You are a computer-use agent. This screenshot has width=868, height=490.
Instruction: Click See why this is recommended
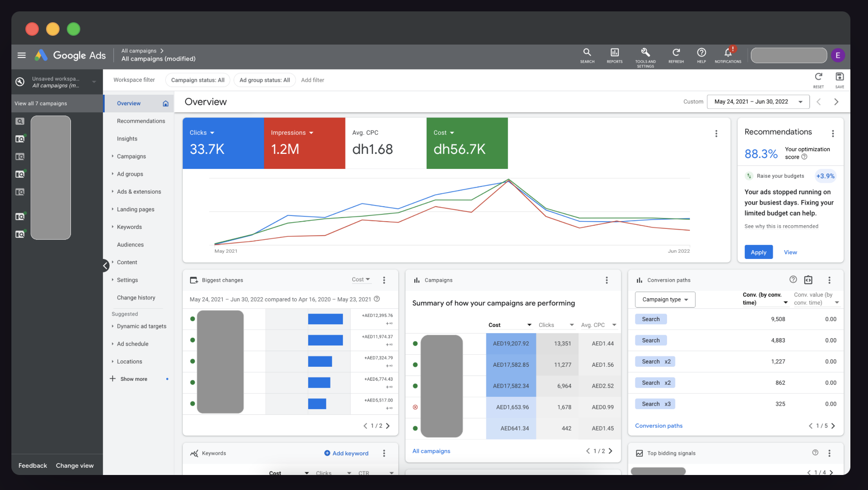[782, 226]
